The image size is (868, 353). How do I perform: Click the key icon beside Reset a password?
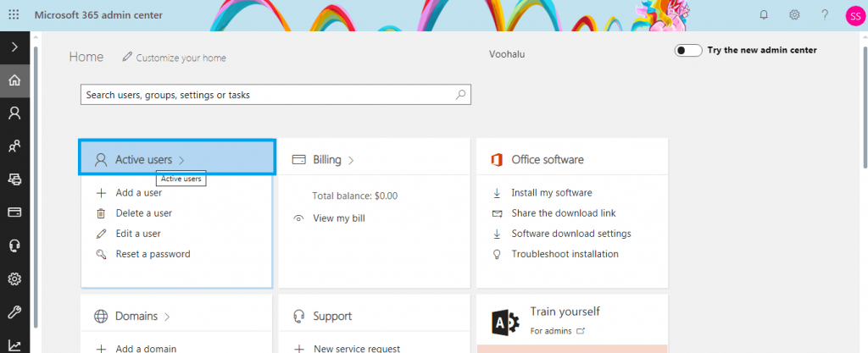pyautogui.click(x=101, y=254)
